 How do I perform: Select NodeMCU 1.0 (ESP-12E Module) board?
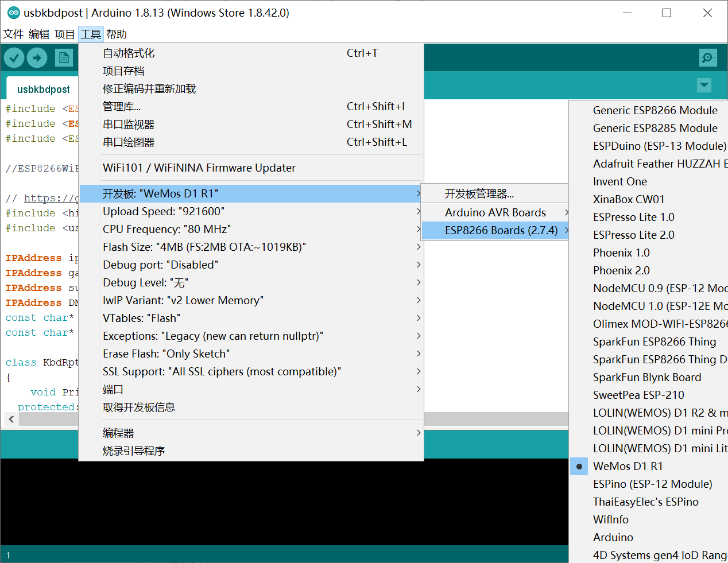click(x=649, y=306)
